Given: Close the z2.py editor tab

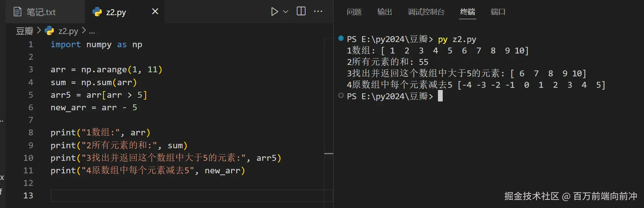Looking at the screenshot, I should pyautogui.click(x=155, y=11).
